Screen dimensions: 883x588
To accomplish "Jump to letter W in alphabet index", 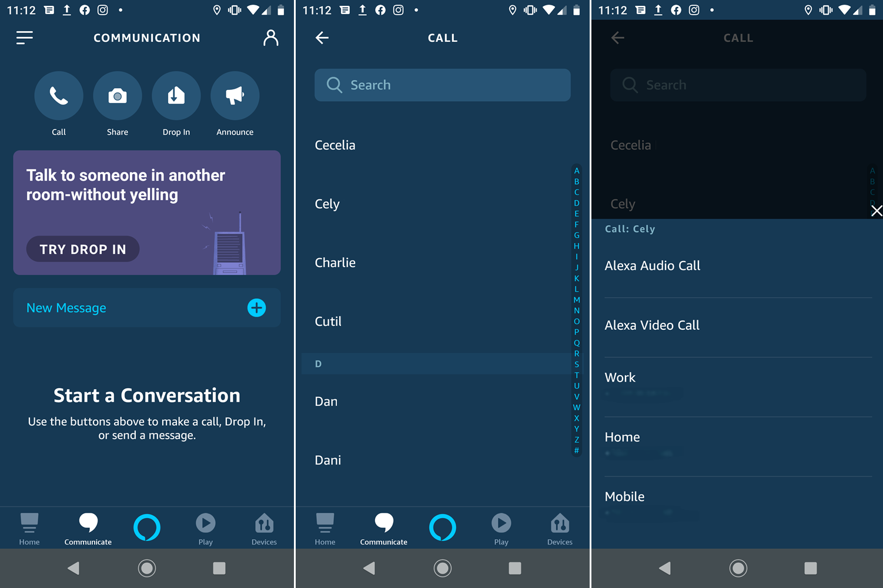I will (577, 407).
